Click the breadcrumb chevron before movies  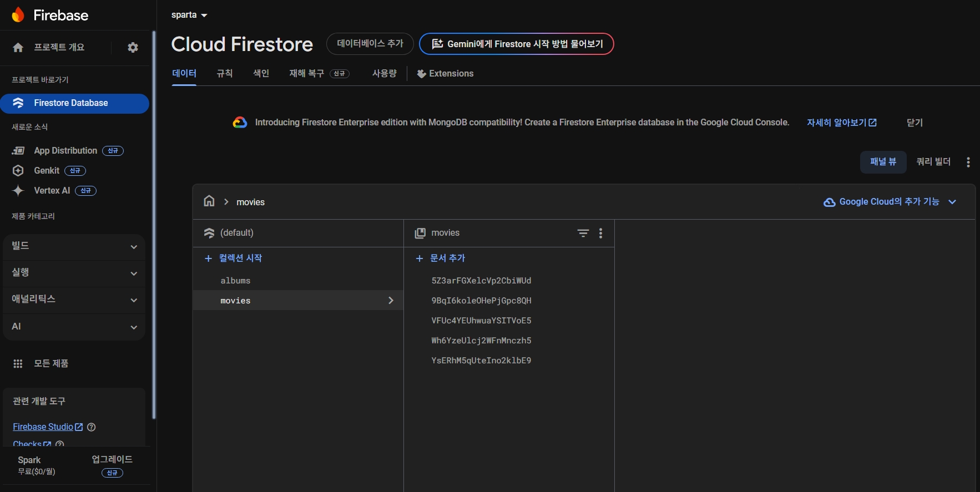tap(226, 202)
